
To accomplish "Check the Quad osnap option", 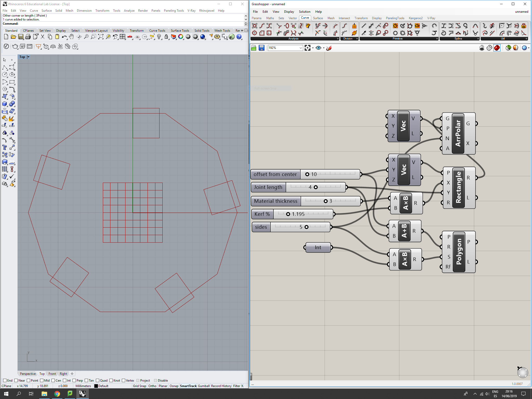I will pos(98,381).
